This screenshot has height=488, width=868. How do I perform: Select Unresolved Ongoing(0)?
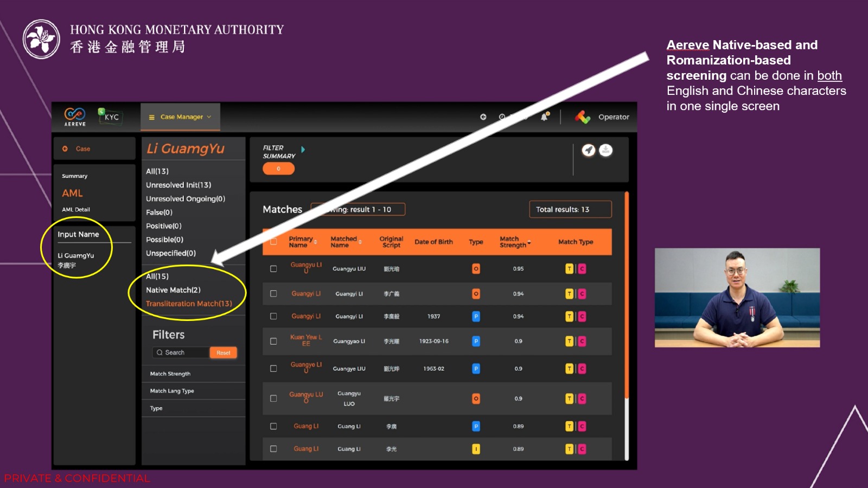(186, 199)
